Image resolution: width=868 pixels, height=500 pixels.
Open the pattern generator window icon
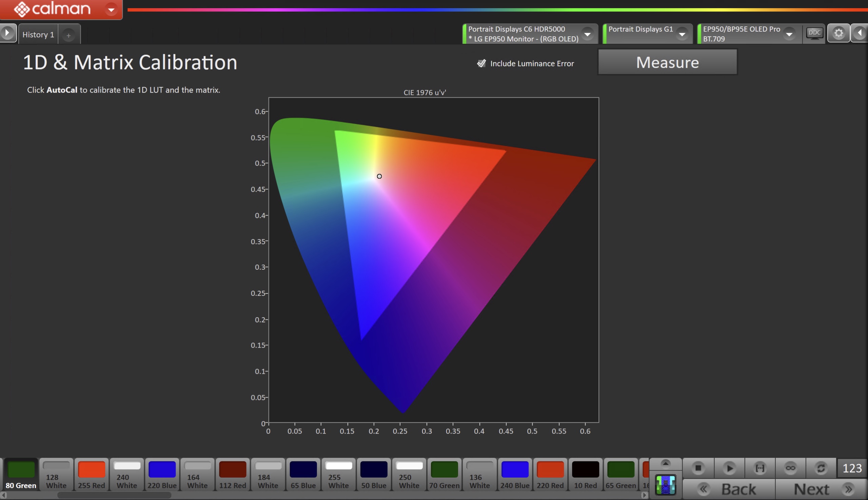[x=666, y=485]
